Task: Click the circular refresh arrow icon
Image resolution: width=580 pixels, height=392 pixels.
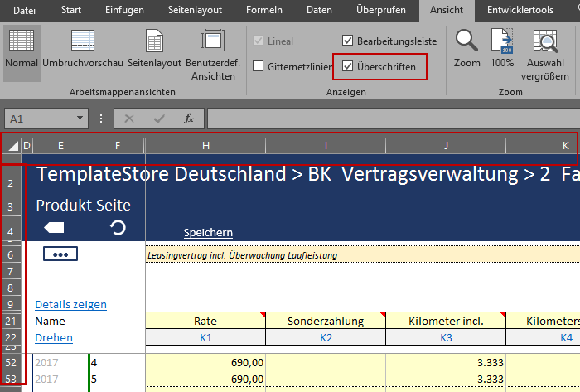Action: tap(118, 228)
